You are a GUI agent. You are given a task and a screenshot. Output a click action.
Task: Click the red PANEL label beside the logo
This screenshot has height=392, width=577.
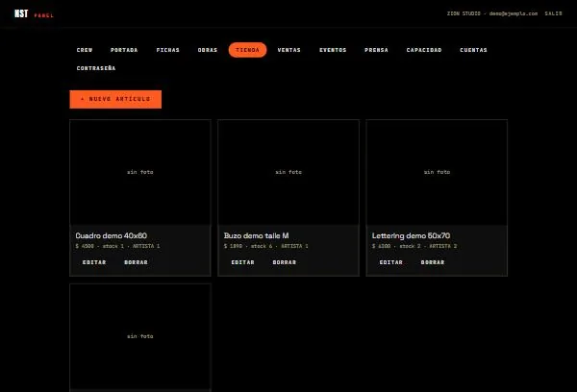tap(44, 15)
